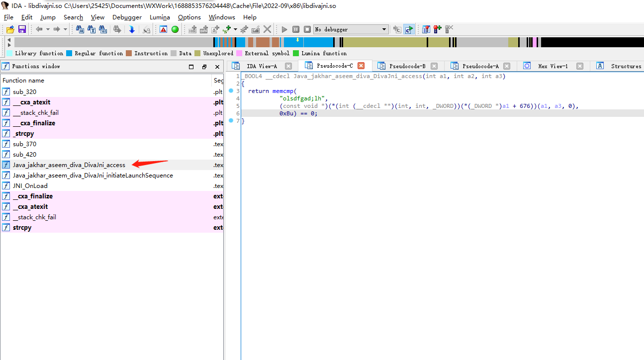Click the binoculars byte sequence search icon
The width and height of the screenshot is (644, 360).
pyautogui.click(x=102, y=29)
